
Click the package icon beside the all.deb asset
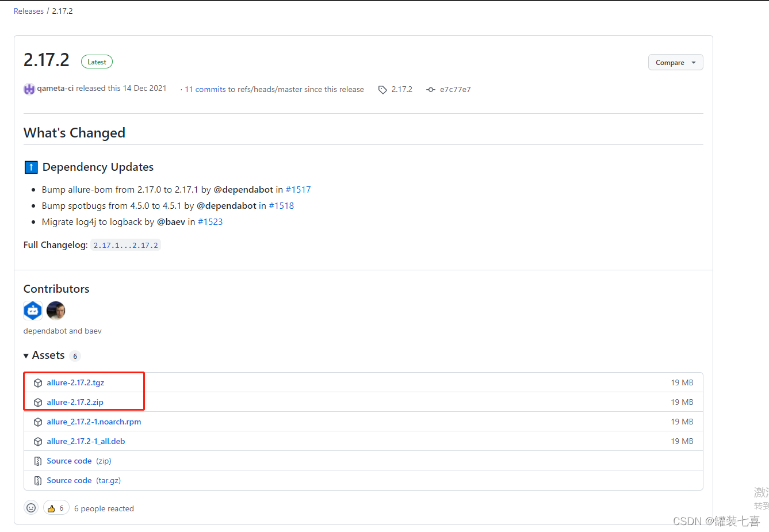[x=38, y=442]
